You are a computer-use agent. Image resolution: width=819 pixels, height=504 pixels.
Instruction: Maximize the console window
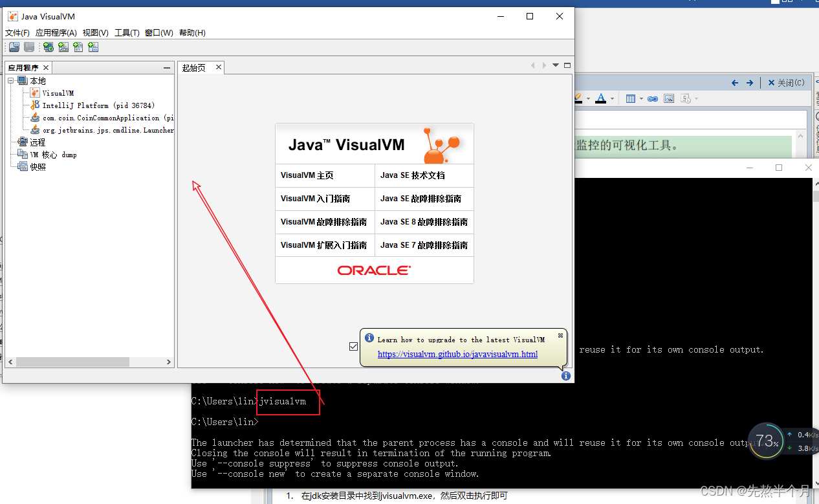[779, 167]
